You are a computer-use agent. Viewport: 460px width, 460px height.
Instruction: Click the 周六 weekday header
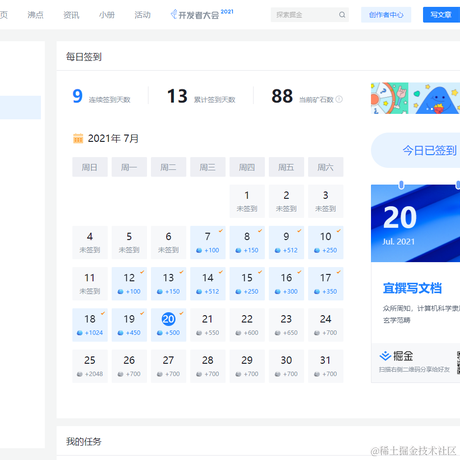click(x=326, y=167)
